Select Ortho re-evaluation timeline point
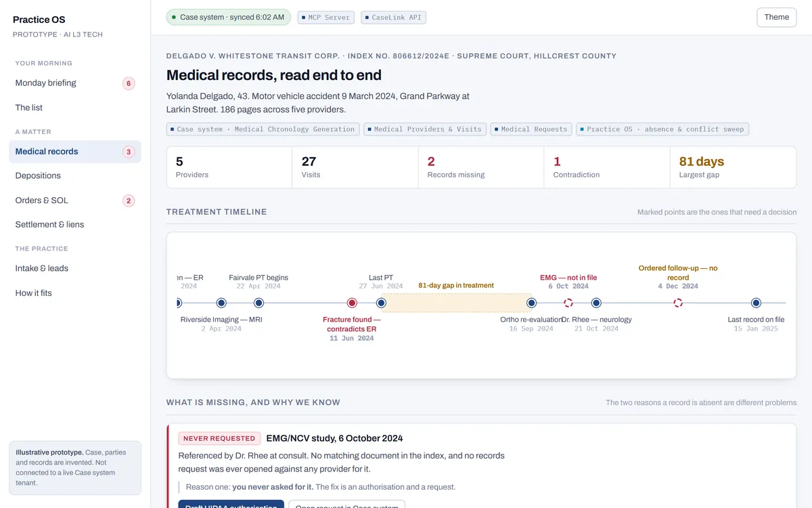Image resolution: width=812 pixels, height=508 pixels. pyautogui.click(x=531, y=303)
